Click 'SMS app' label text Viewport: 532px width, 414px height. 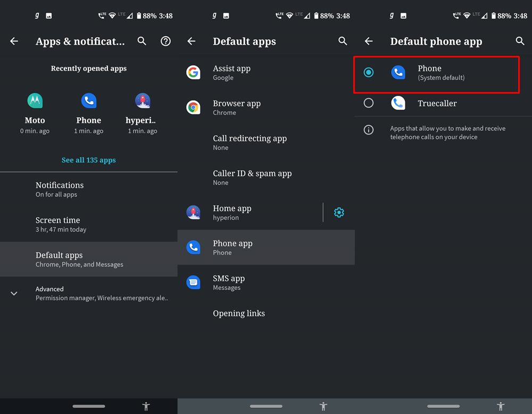click(229, 278)
